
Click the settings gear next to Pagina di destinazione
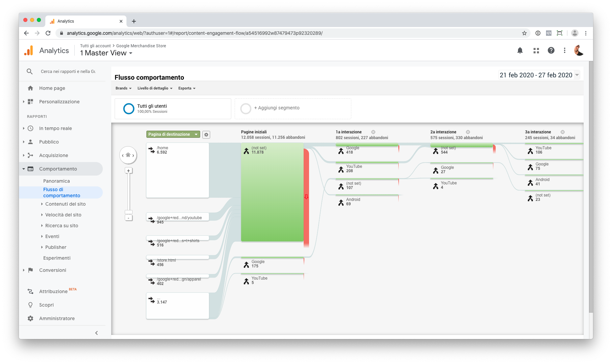206,134
